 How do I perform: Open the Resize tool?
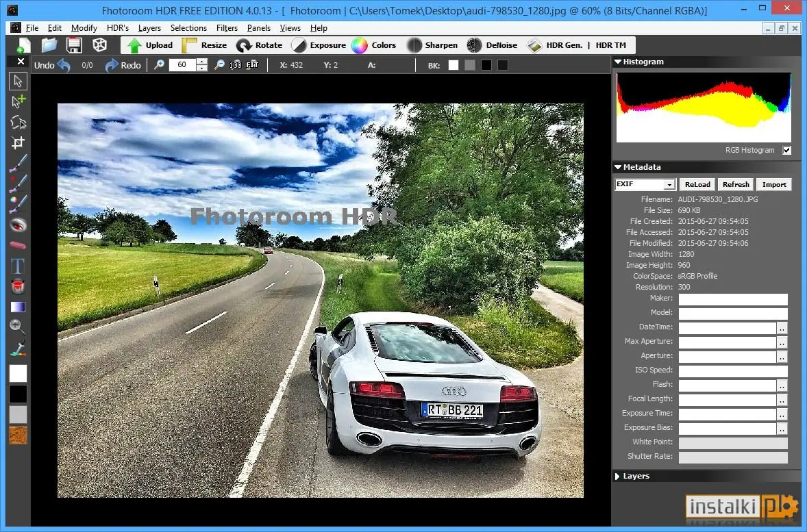pos(205,45)
